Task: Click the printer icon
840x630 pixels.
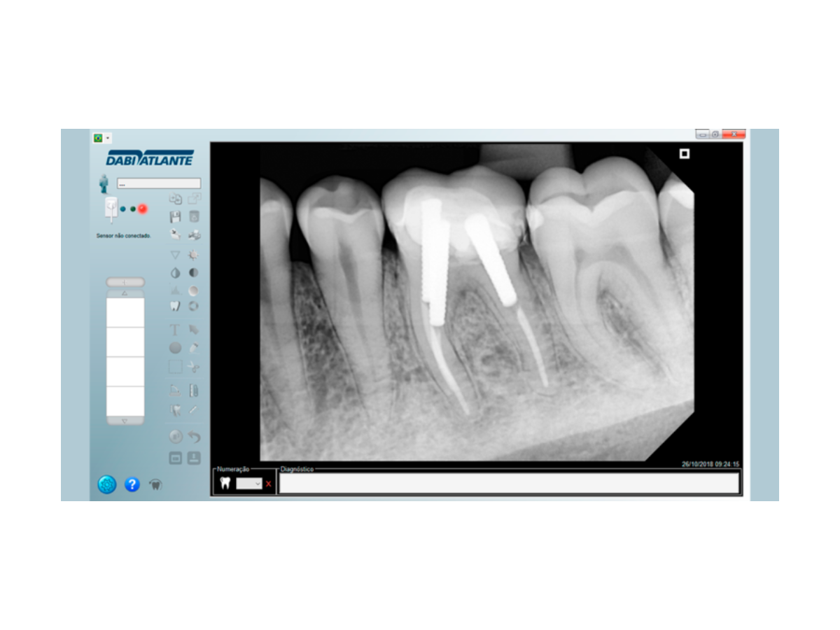Action: (x=194, y=235)
